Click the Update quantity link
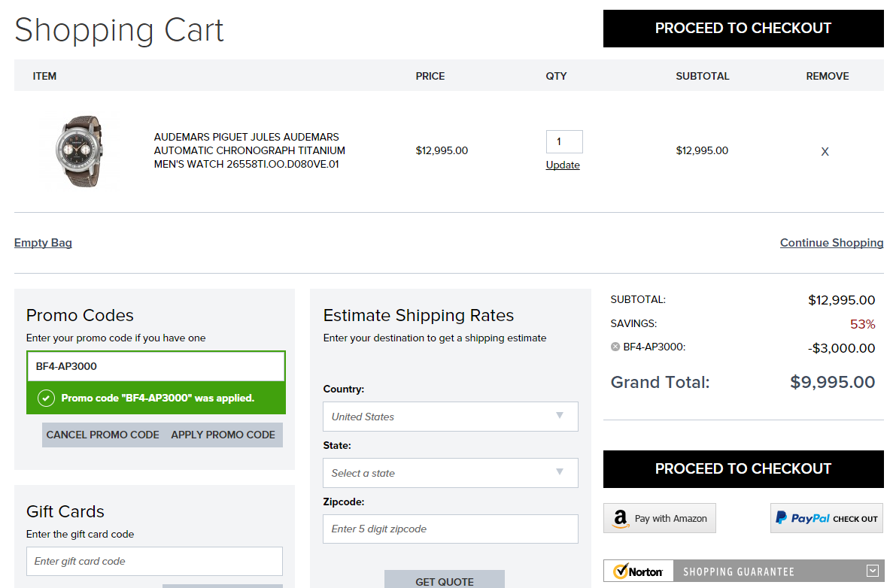This screenshot has width=893, height=588. pyautogui.click(x=563, y=165)
